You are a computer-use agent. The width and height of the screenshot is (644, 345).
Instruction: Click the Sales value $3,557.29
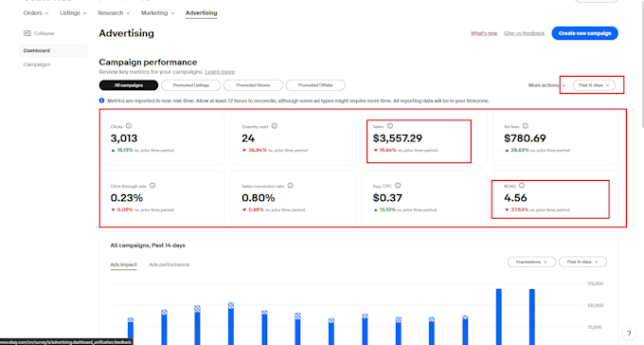[x=398, y=138]
